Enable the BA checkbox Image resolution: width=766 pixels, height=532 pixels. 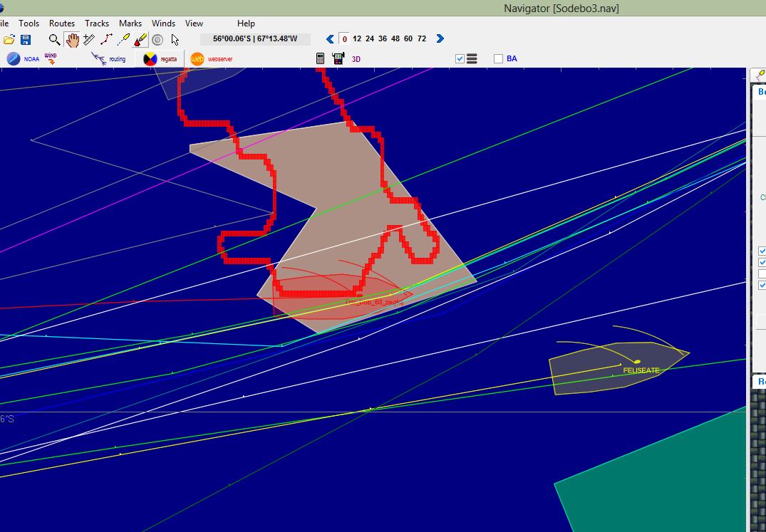[498, 59]
